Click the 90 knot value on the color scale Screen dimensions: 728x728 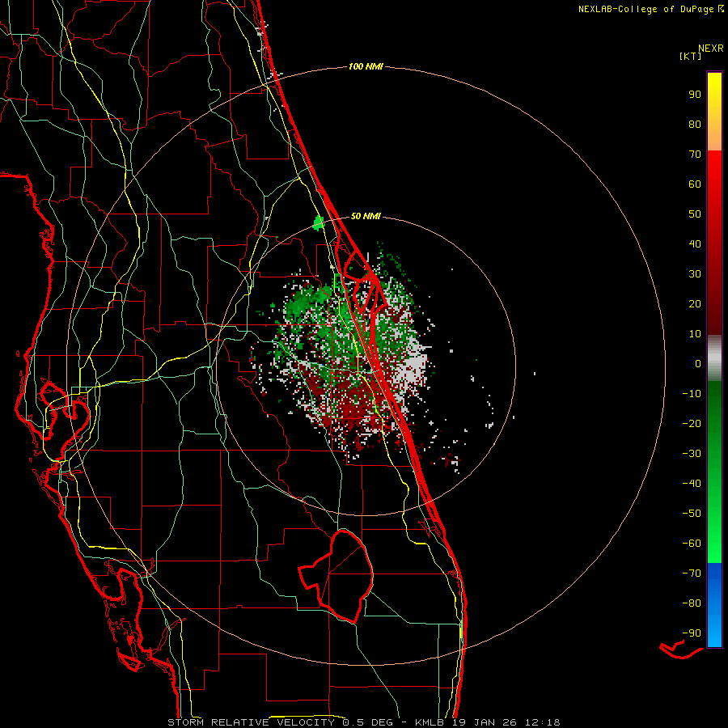click(x=695, y=95)
